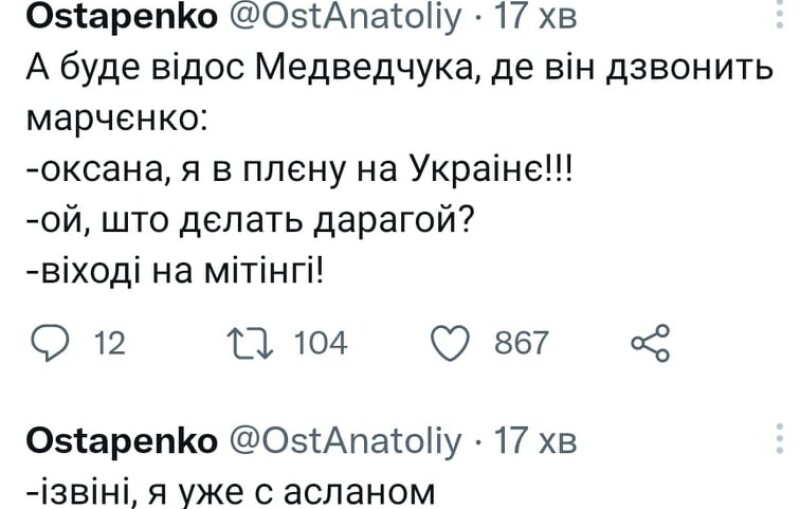
Task: Click the 12 replies count
Action: tap(105, 344)
